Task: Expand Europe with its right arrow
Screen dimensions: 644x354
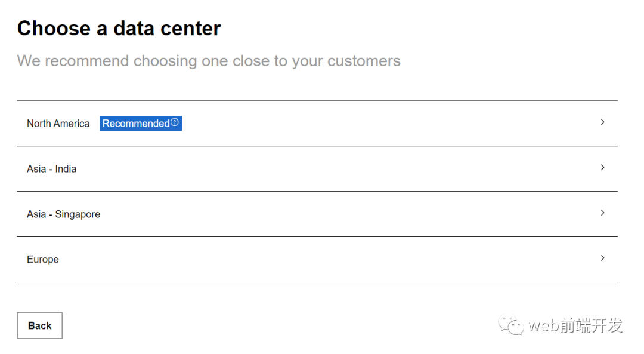Action: pyautogui.click(x=602, y=258)
